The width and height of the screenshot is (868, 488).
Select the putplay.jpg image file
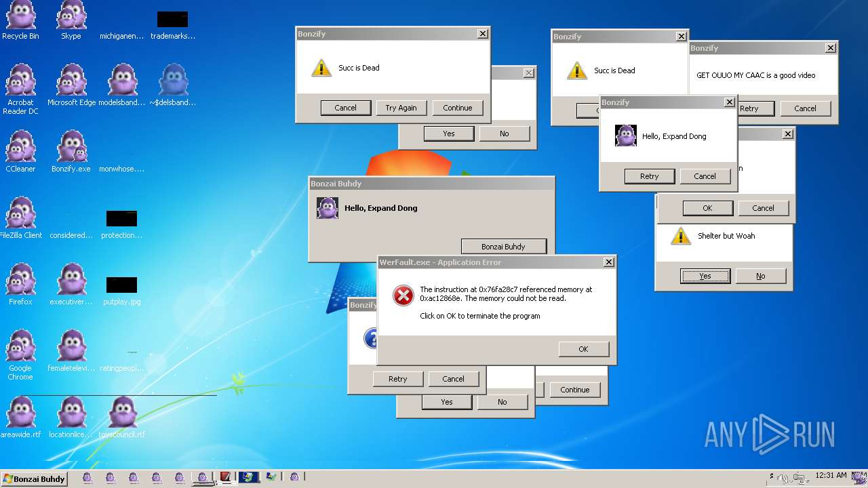122,291
